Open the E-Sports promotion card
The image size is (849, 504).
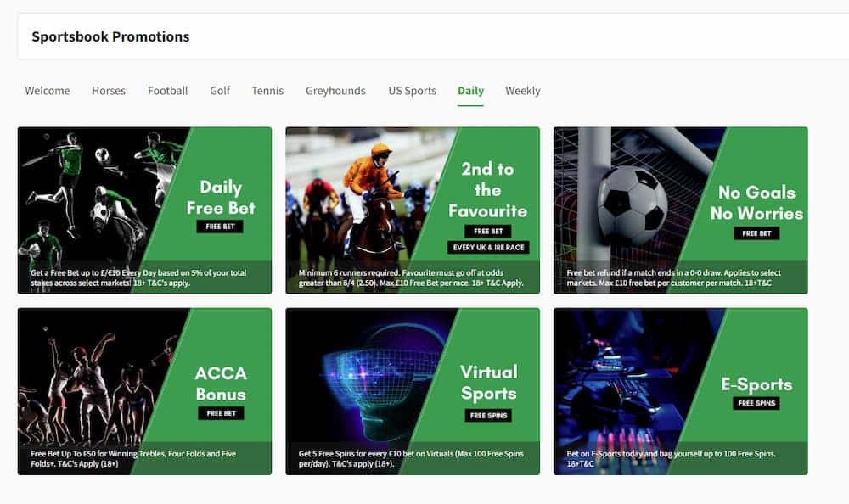point(681,391)
